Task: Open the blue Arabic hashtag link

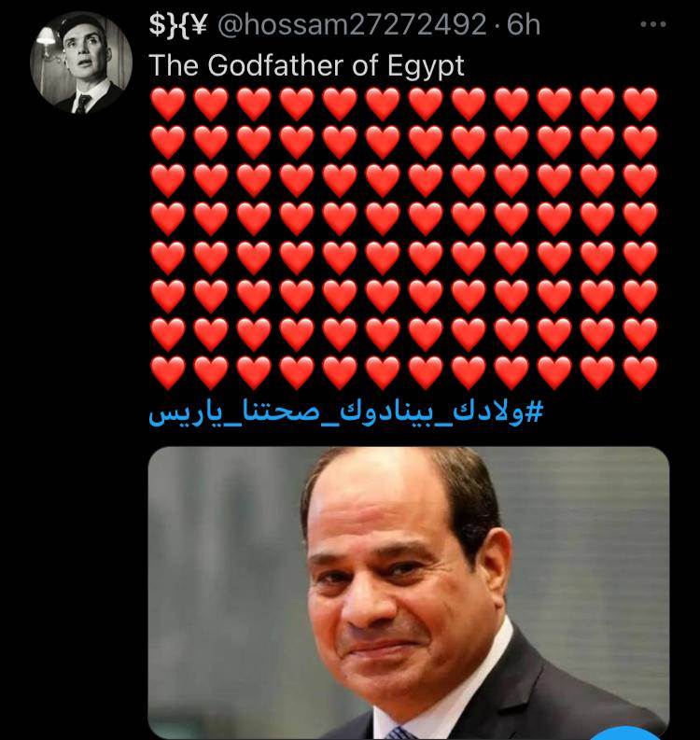Action: click(345, 413)
